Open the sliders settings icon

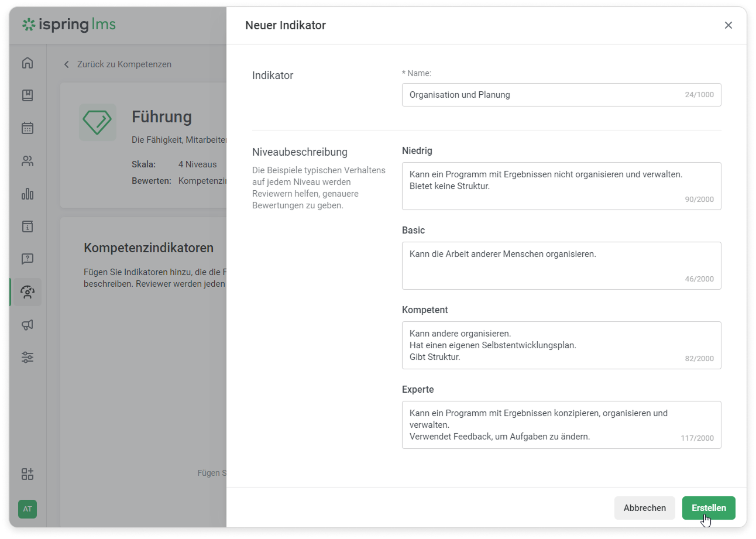[28, 357]
